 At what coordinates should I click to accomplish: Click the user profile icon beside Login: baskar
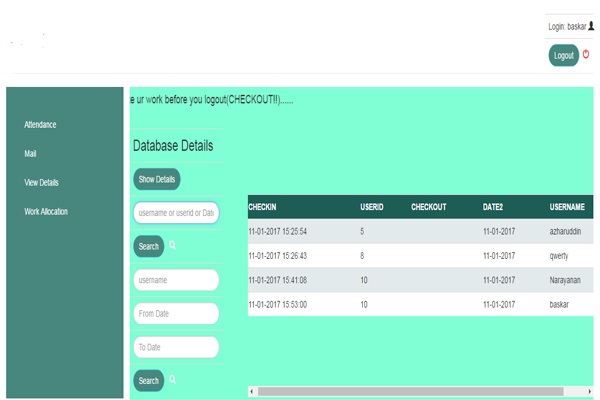[x=590, y=26]
